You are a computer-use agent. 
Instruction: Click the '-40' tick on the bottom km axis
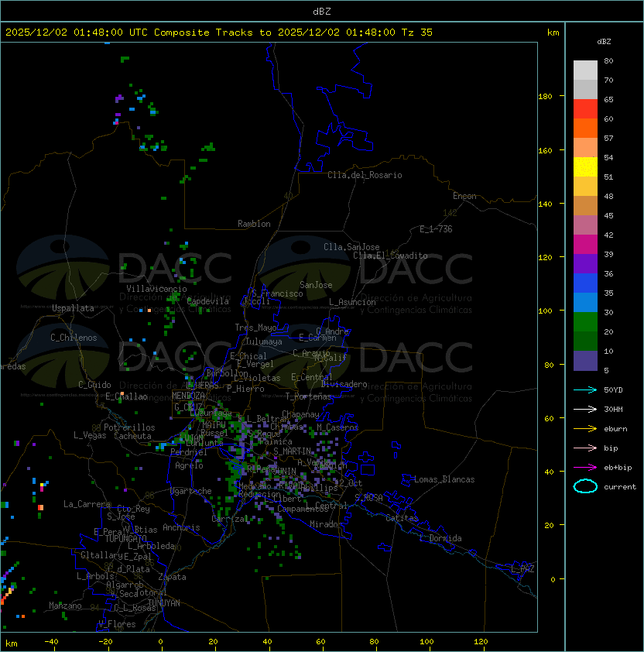pyautogui.click(x=51, y=642)
